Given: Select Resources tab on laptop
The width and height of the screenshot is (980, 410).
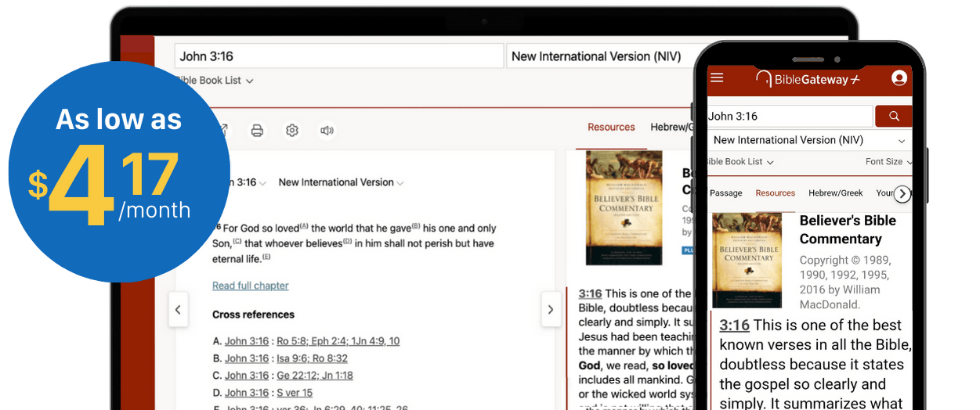Looking at the screenshot, I should pyautogui.click(x=611, y=127).
